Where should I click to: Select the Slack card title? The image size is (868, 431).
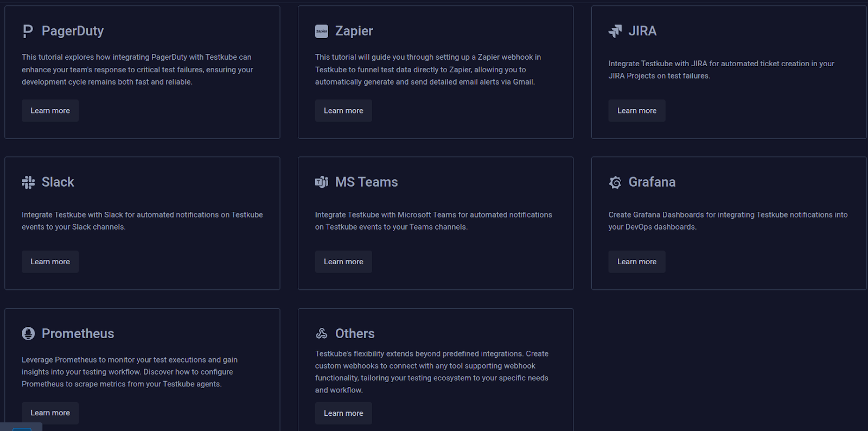pyautogui.click(x=58, y=182)
